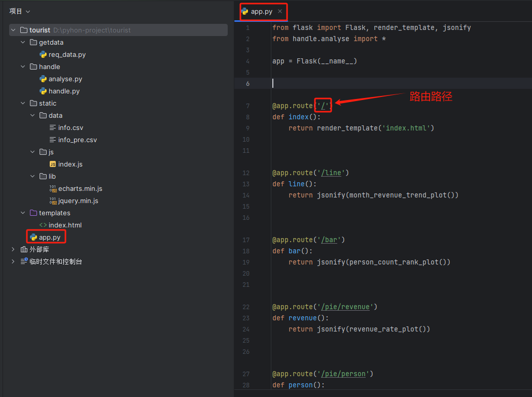This screenshot has height=397, width=532.
Task: Click the Python file icon for analyse.py
Action: point(43,79)
